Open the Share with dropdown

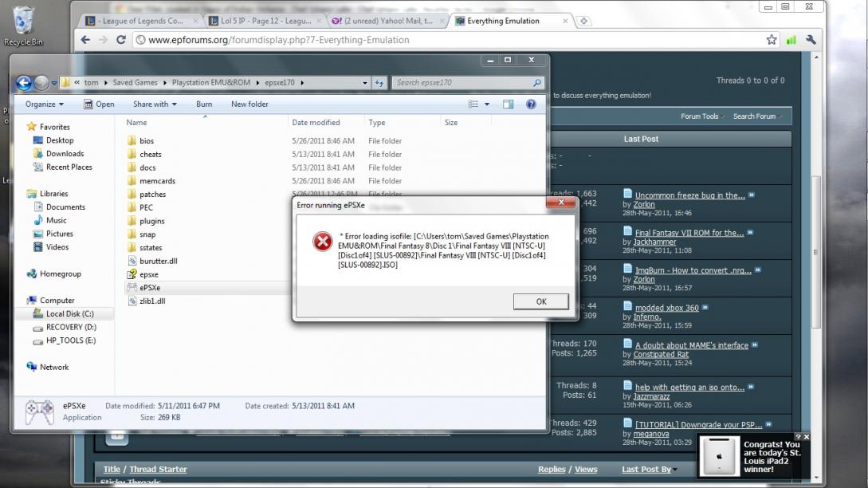(155, 104)
